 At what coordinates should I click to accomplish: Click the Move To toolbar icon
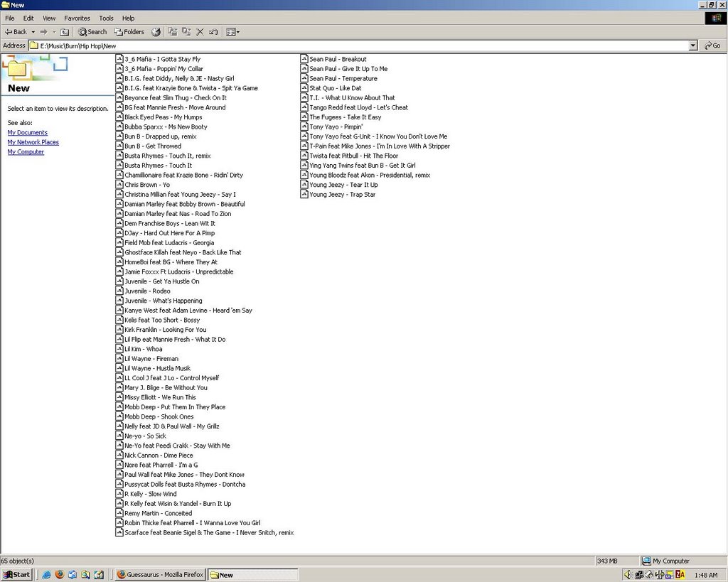coord(173,32)
